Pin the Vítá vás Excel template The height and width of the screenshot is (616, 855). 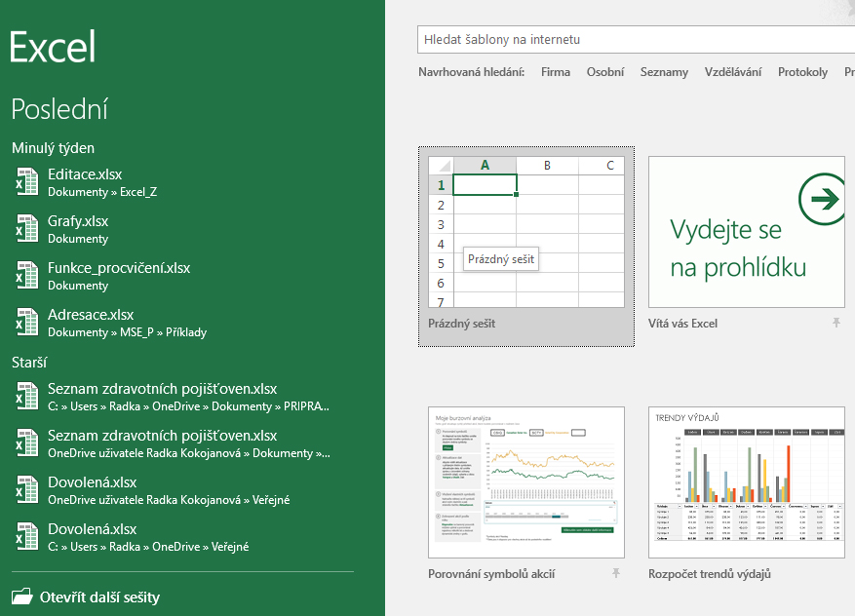coord(836,323)
